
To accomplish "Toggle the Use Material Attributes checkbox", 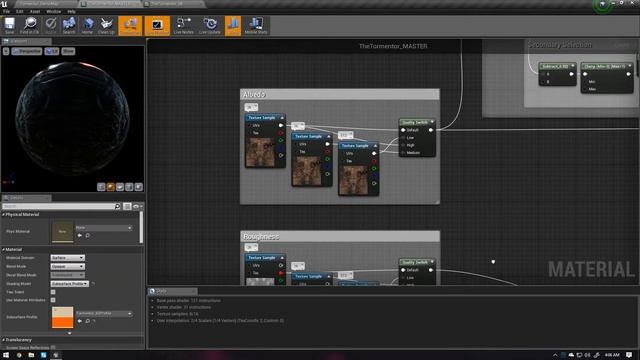I will tap(53, 300).
